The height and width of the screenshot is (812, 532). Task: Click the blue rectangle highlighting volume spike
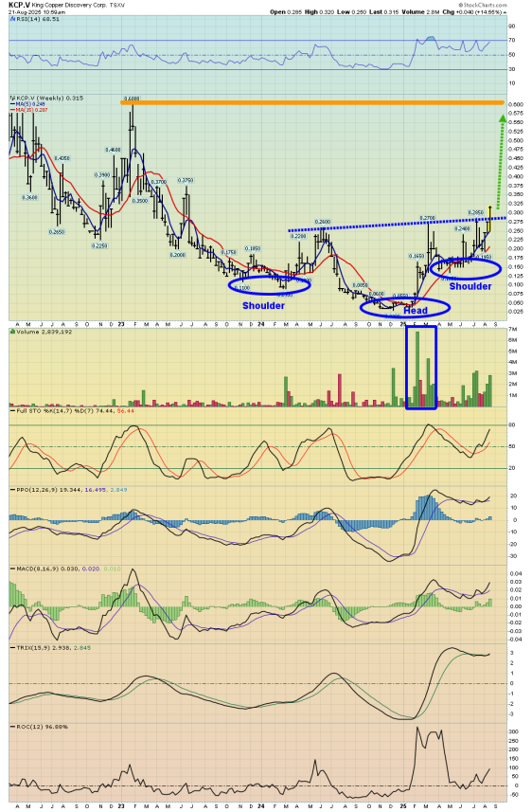pyautogui.click(x=421, y=368)
